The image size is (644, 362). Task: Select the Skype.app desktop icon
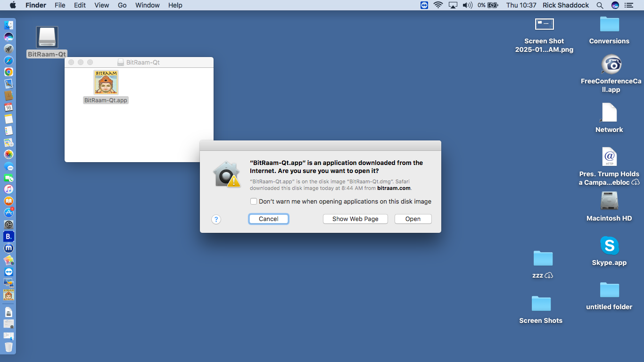tap(609, 246)
